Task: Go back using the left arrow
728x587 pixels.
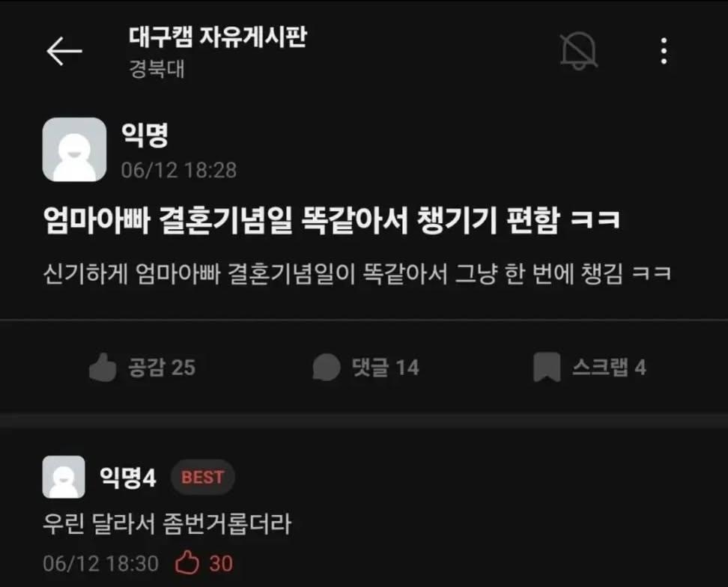Action: pyautogui.click(x=64, y=51)
